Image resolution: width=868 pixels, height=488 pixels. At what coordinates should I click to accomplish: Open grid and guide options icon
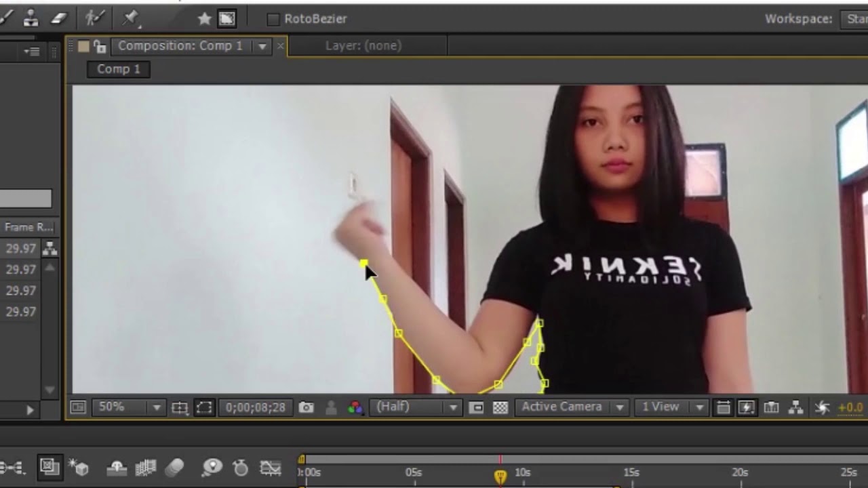[x=179, y=407]
